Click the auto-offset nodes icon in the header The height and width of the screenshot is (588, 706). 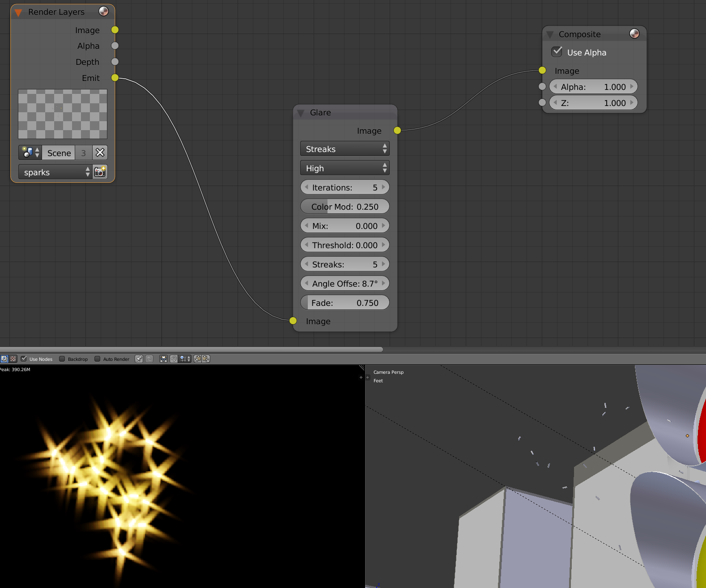pos(163,359)
